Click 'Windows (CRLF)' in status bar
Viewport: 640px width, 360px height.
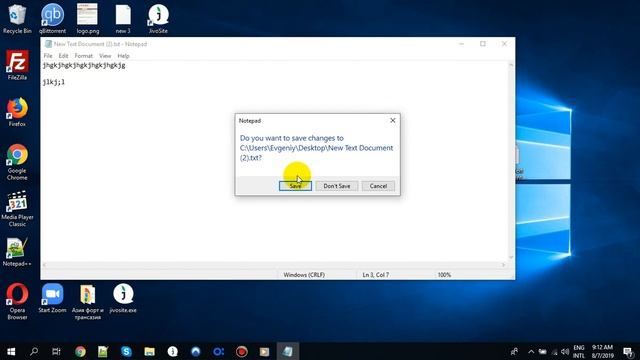[x=304, y=275]
